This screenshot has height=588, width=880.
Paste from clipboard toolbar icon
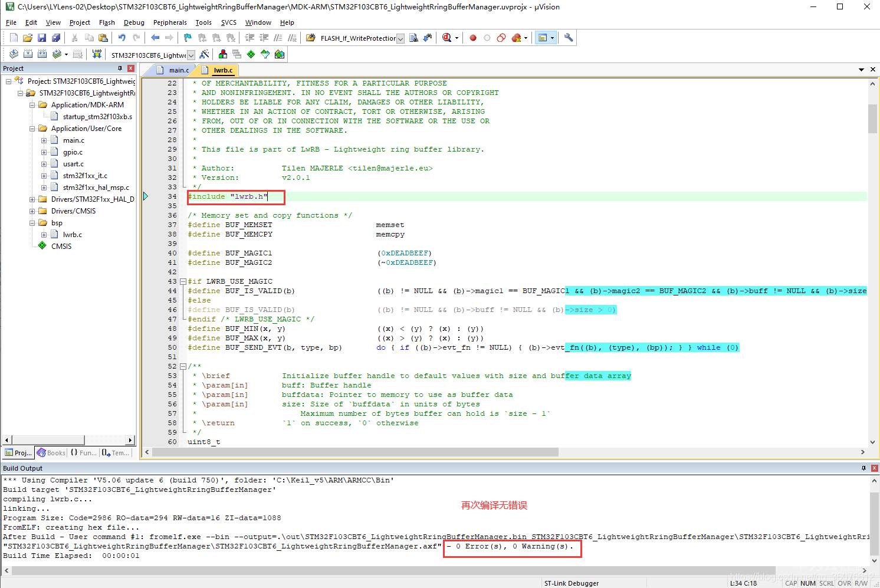[103, 38]
